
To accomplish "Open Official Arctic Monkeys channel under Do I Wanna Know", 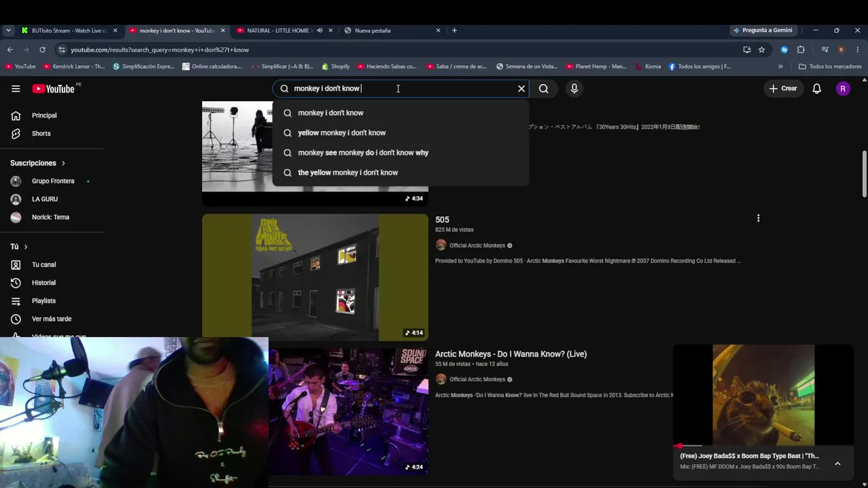I will click(x=477, y=380).
